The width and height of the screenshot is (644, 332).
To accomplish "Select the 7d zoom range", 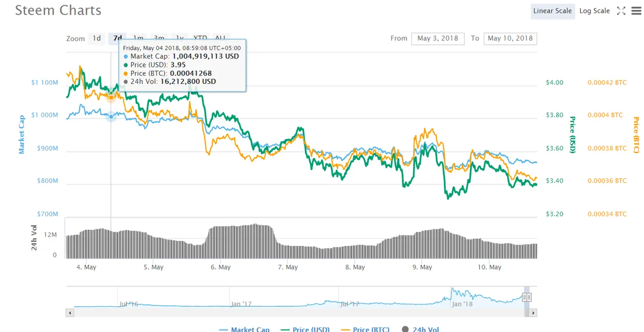I will pyautogui.click(x=118, y=38).
